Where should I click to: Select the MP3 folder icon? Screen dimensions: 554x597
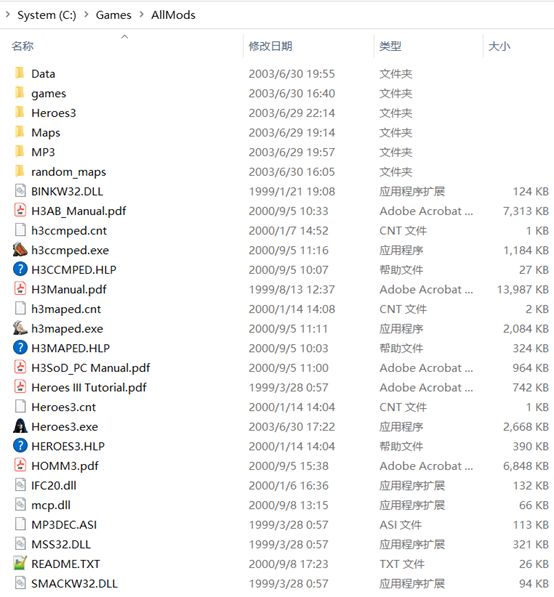tap(20, 152)
